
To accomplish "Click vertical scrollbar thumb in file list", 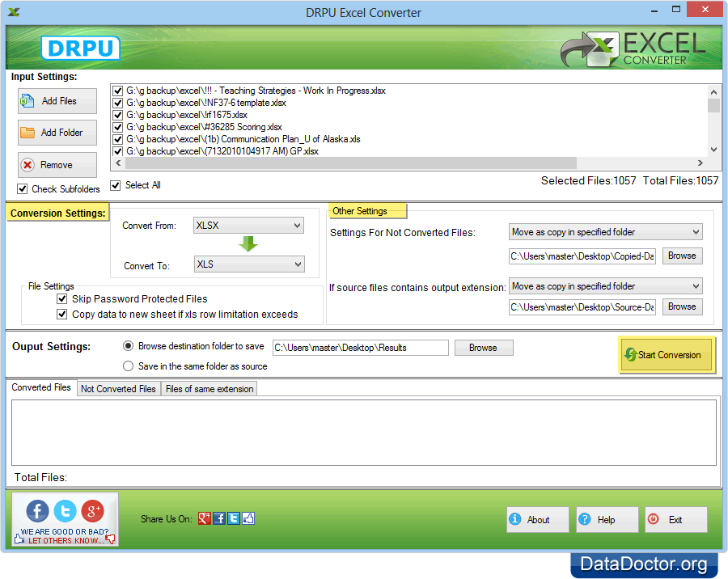I will point(713,105).
